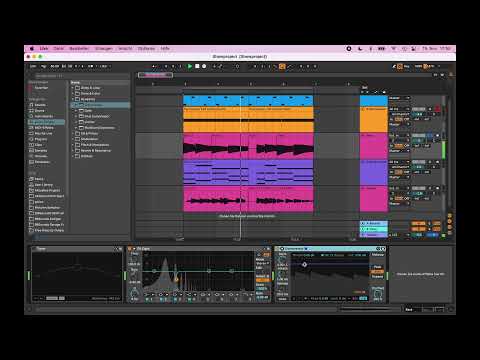Expand the Delay & Loop folder

[x=73, y=88]
